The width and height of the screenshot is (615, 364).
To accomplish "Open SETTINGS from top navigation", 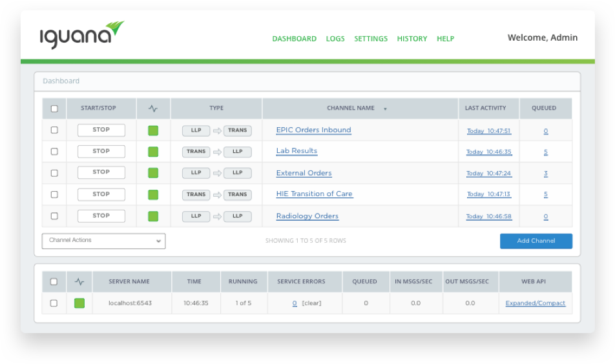I will [x=371, y=39].
